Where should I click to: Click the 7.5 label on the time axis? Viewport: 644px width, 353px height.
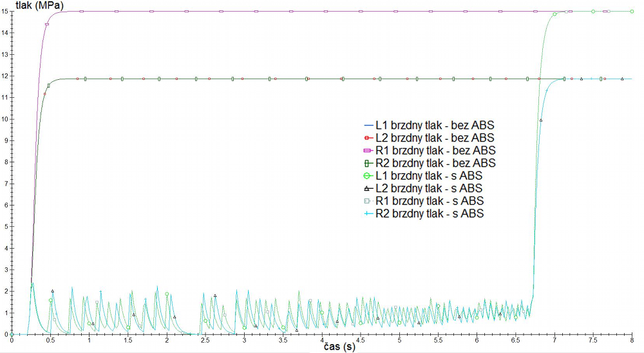coord(593,340)
